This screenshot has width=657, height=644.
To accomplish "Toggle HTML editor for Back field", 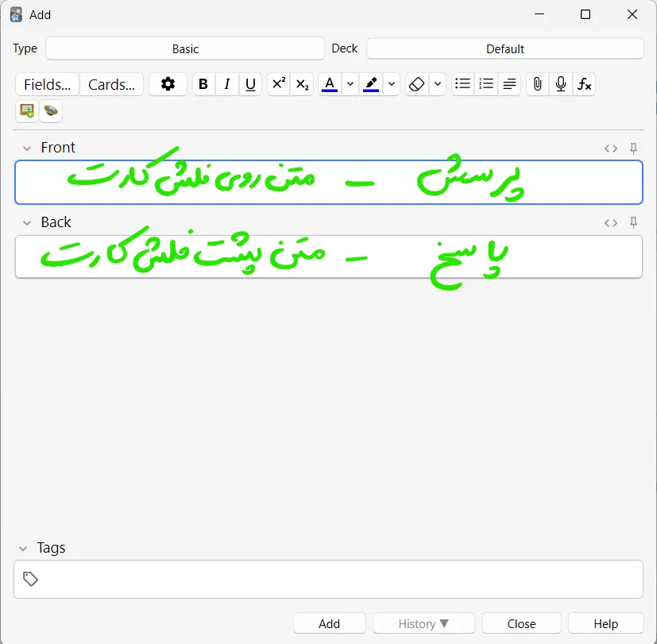I will click(610, 223).
